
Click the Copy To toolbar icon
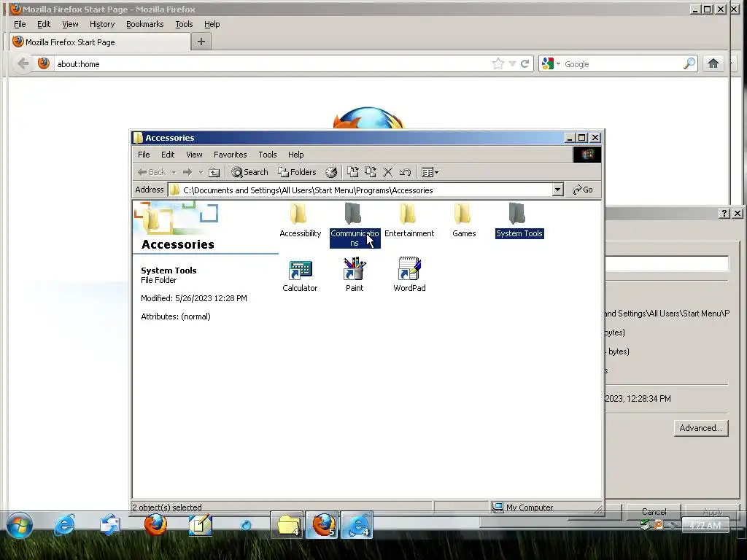(370, 172)
